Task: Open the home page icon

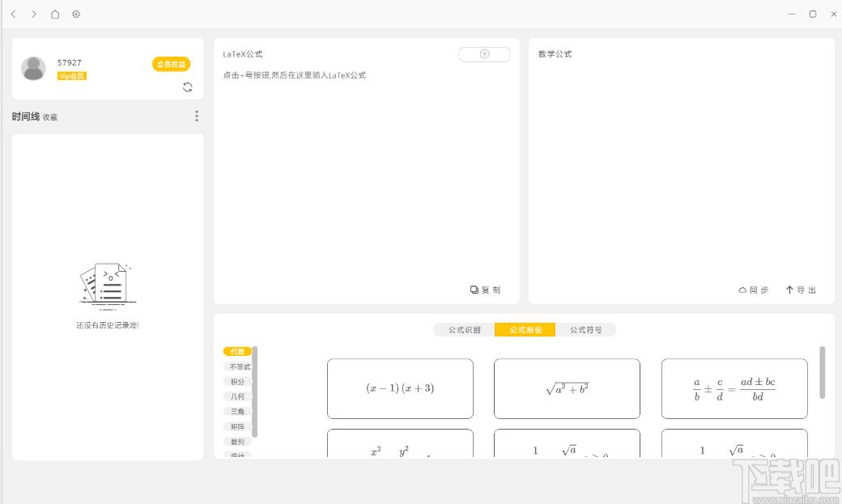Action: point(55,14)
